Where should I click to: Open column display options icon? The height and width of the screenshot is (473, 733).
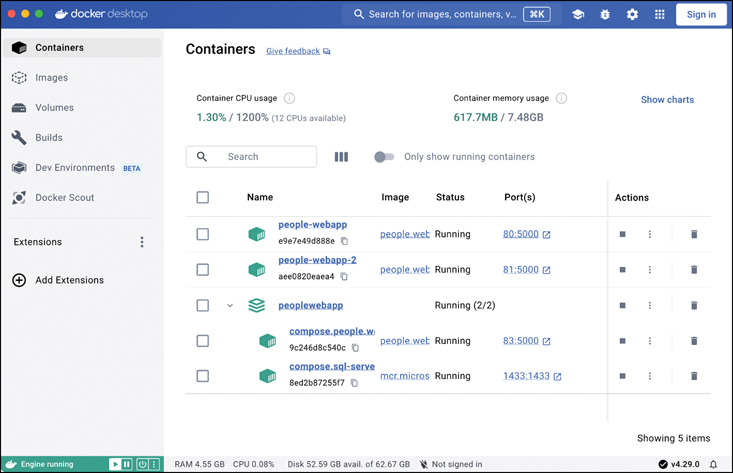341,157
